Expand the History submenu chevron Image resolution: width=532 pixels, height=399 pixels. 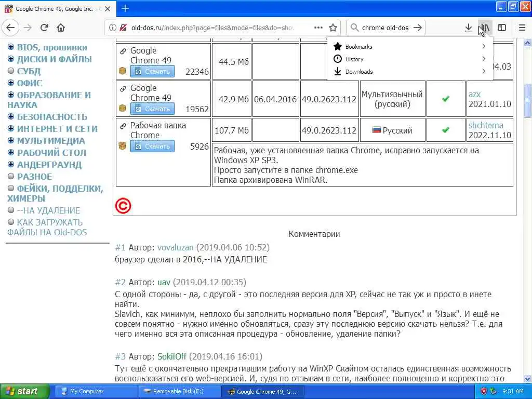coord(484,59)
